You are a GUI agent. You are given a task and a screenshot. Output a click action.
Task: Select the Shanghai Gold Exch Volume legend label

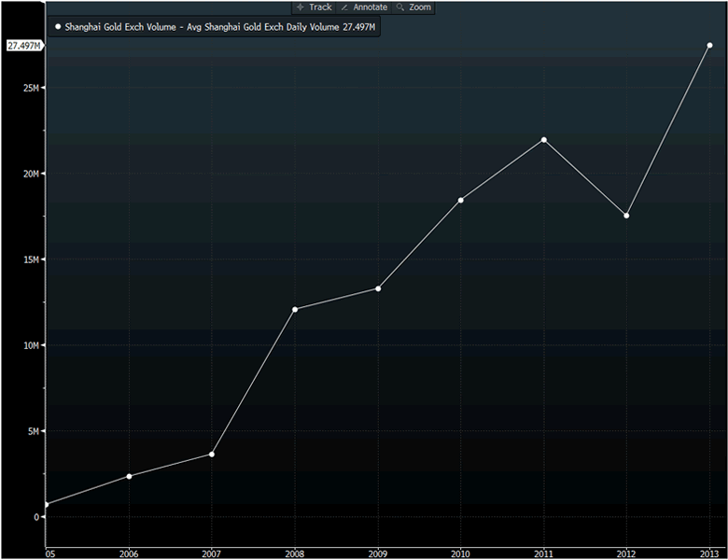(219, 28)
